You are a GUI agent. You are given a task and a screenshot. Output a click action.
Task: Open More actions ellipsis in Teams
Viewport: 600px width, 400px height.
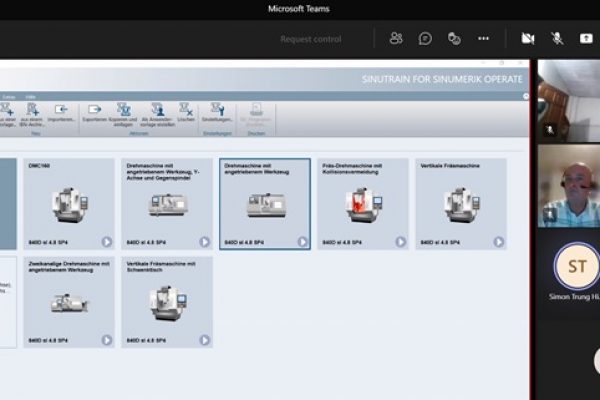(x=483, y=38)
